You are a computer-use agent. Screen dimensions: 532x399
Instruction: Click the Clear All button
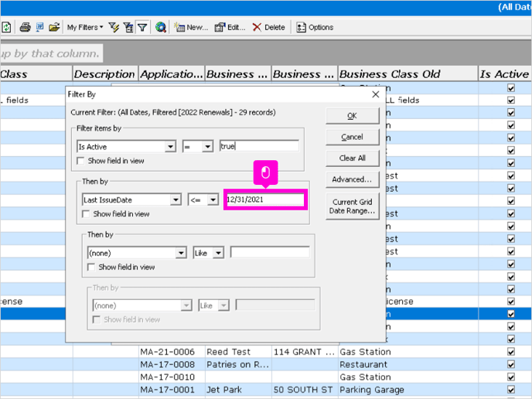(x=352, y=158)
